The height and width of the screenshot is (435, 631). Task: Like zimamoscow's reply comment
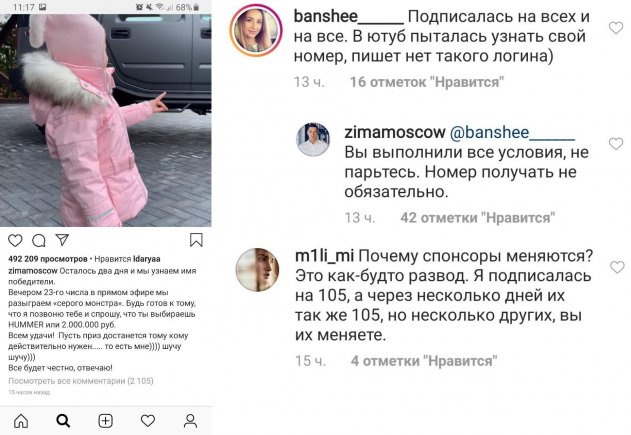[616, 144]
